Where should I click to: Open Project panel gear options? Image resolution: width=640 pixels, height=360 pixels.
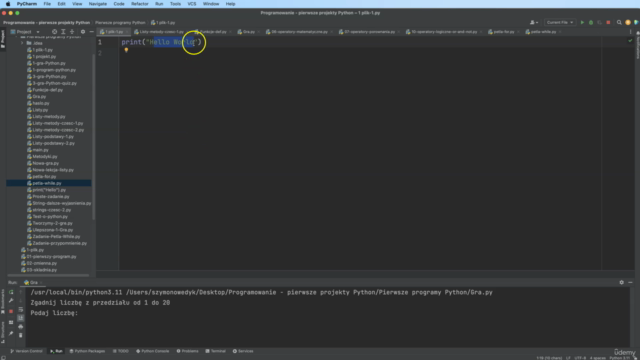click(83, 31)
